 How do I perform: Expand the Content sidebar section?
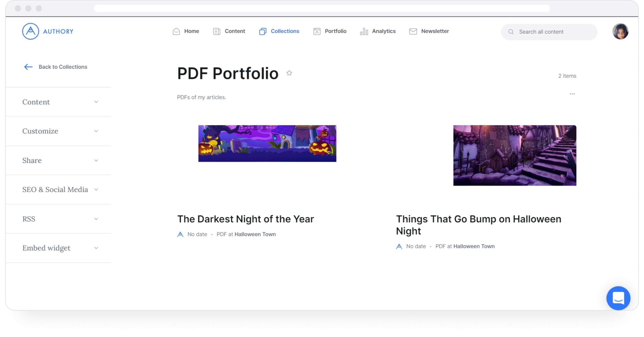click(60, 102)
